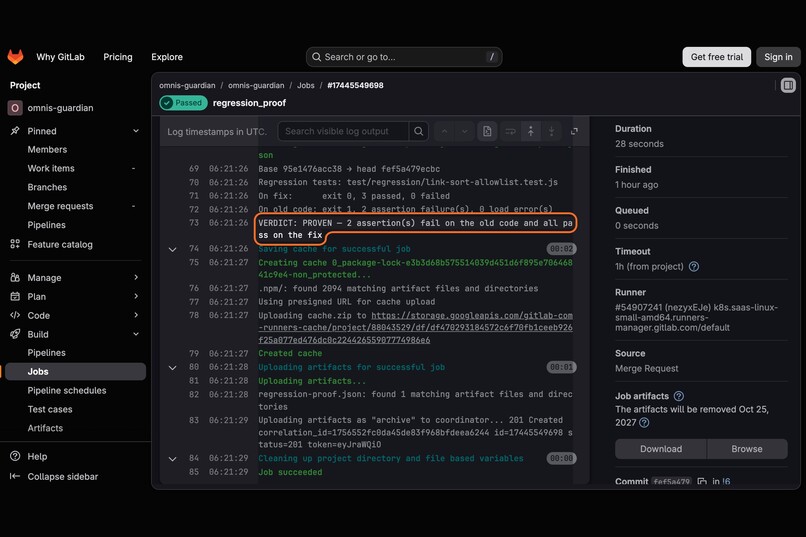Open Work items in the sidebar
This screenshot has height=537, width=806.
(x=51, y=168)
